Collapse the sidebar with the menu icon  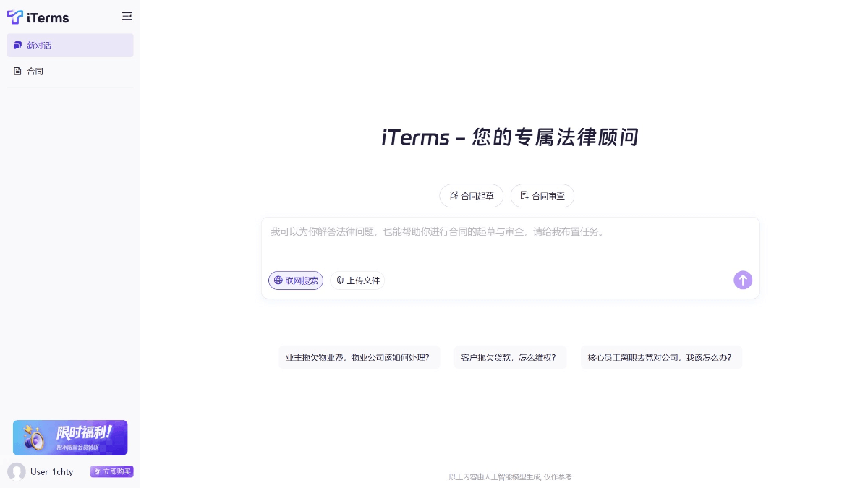[127, 16]
